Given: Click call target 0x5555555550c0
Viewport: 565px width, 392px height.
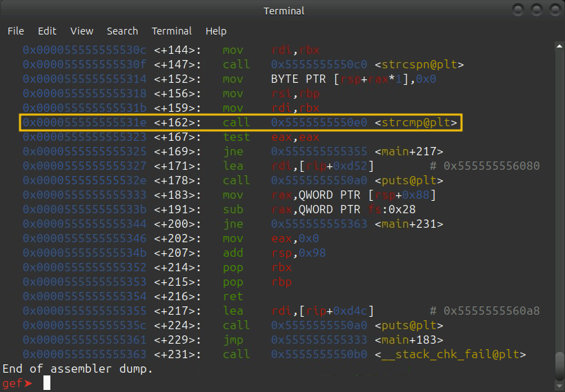Looking at the screenshot, I should pos(319,64).
